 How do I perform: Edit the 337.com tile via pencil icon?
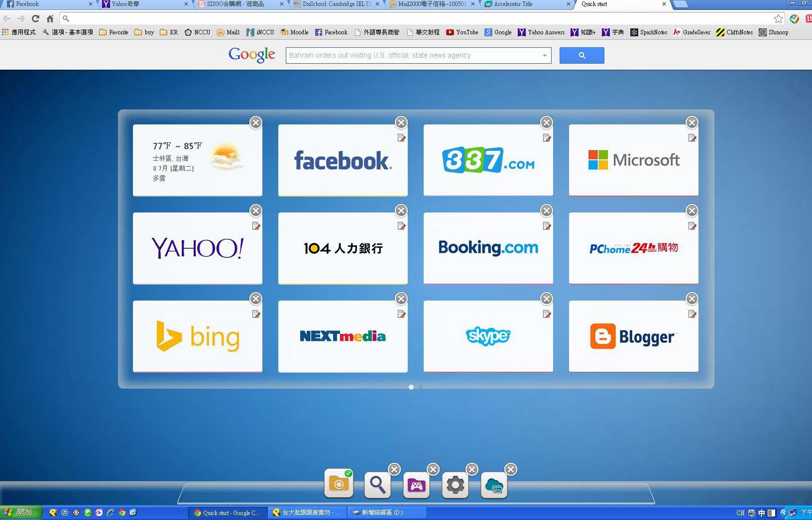pos(547,138)
